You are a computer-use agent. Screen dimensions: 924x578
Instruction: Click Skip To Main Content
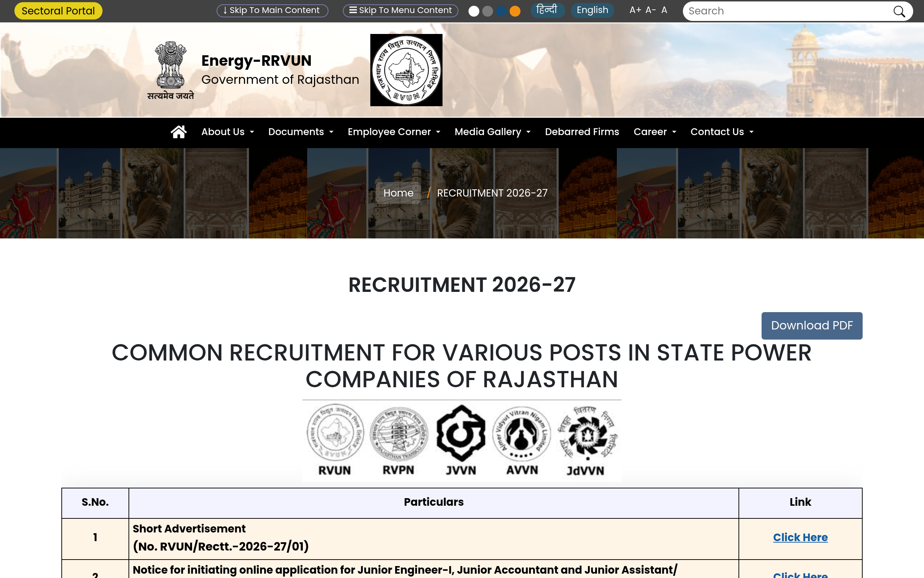pyautogui.click(x=272, y=11)
